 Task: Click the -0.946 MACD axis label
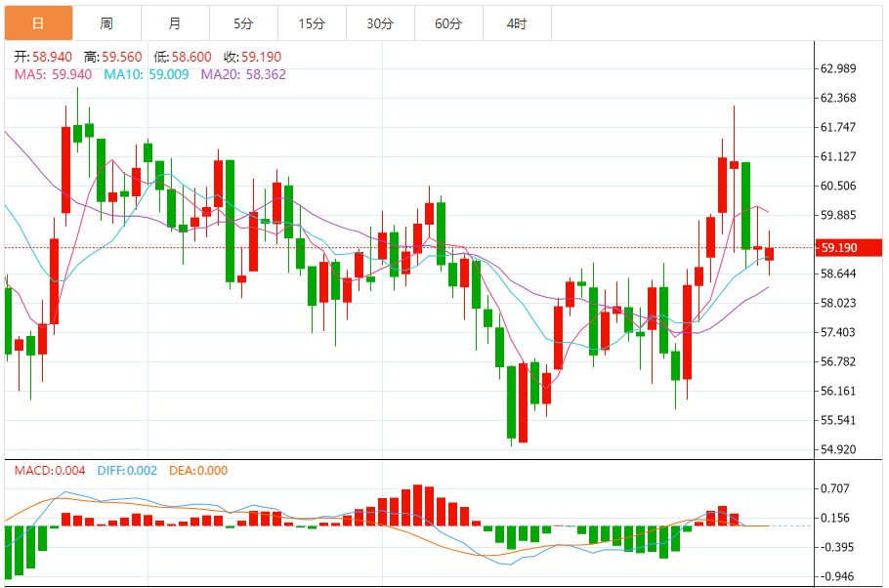point(837,576)
